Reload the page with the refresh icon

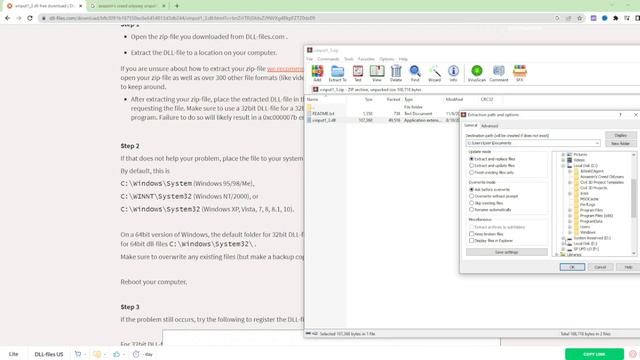30,18
